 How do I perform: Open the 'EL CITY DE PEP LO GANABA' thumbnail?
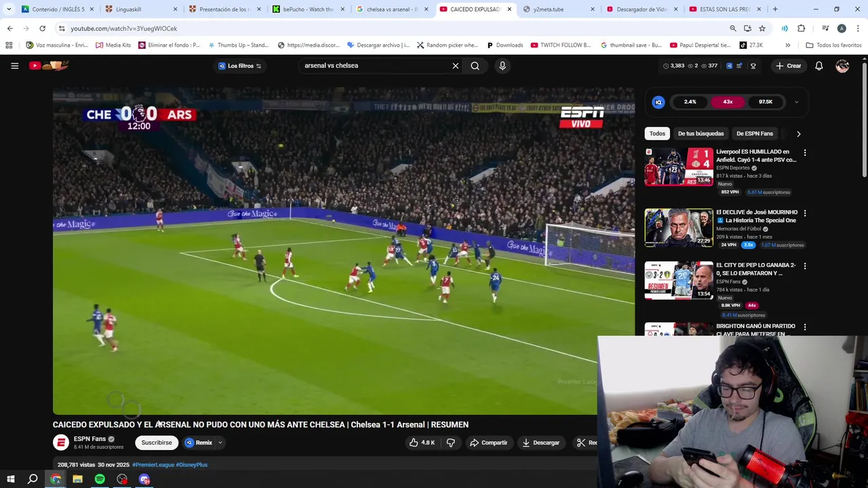(678, 281)
